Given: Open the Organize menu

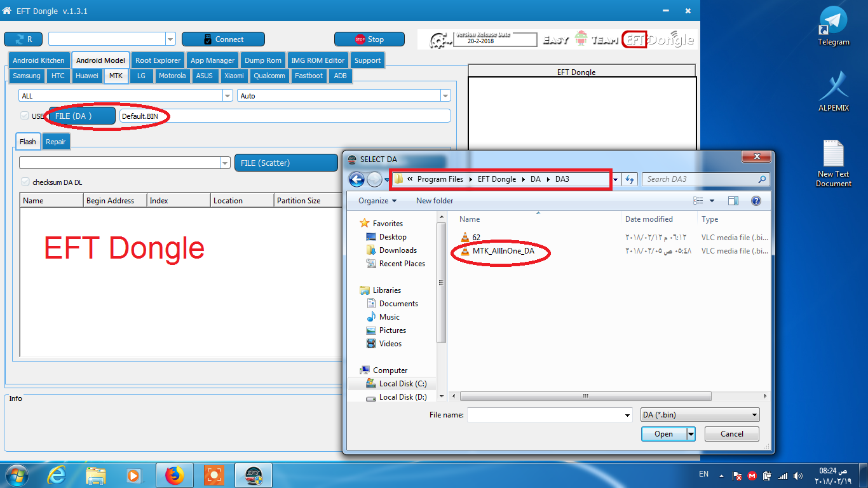Looking at the screenshot, I should [x=377, y=201].
